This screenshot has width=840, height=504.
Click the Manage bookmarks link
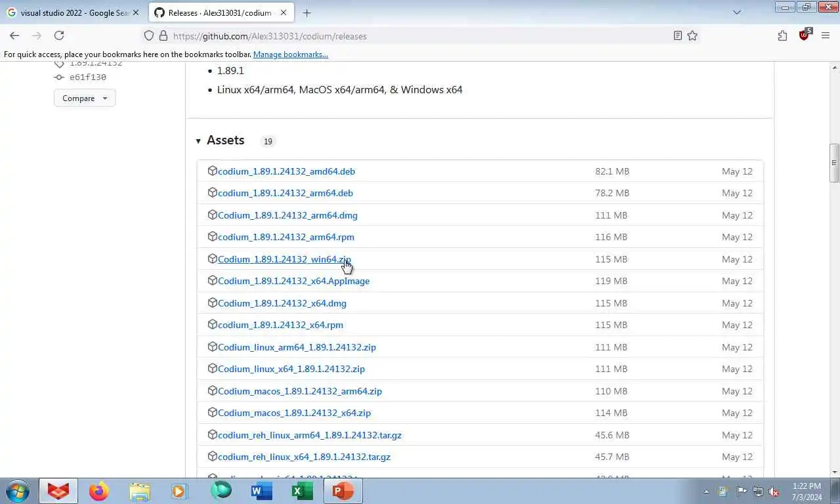(291, 54)
